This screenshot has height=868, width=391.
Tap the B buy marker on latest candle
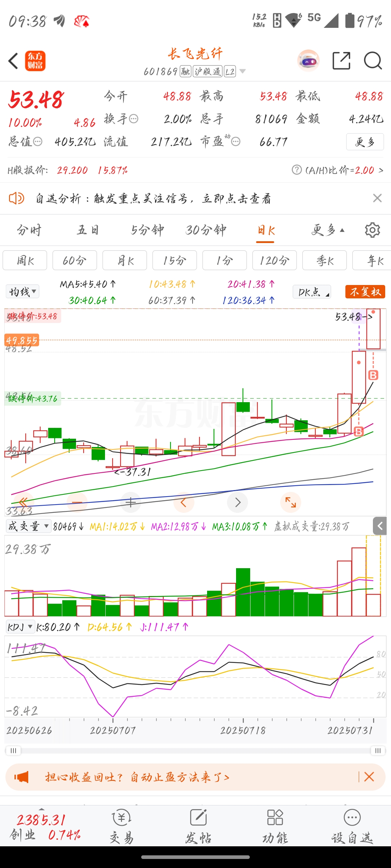click(373, 375)
